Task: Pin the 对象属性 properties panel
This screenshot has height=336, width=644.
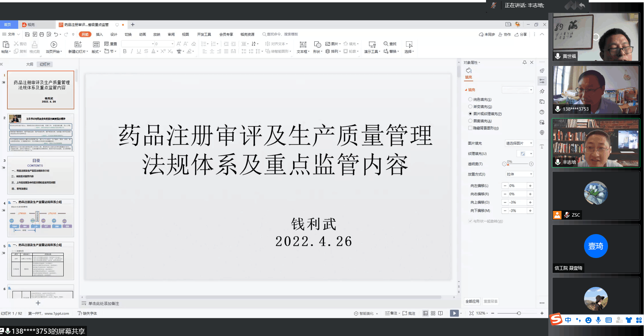Action: [x=524, y=62]
